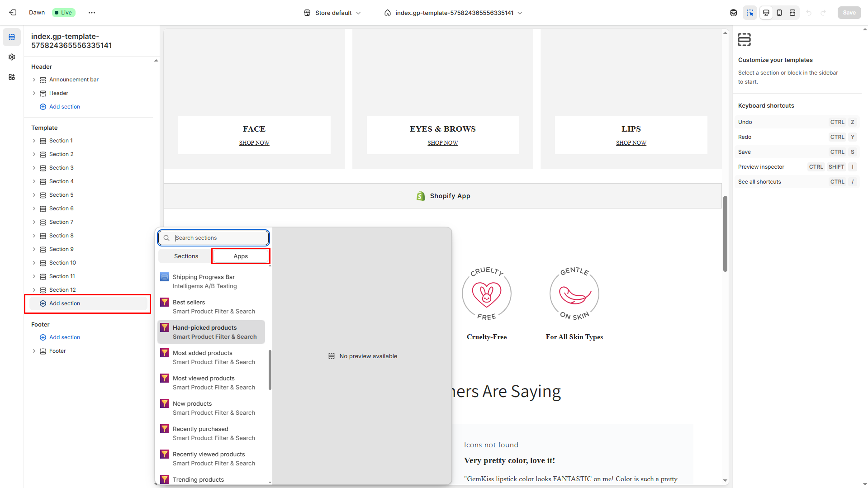Select Best sellers app block

tap(211, 307)
